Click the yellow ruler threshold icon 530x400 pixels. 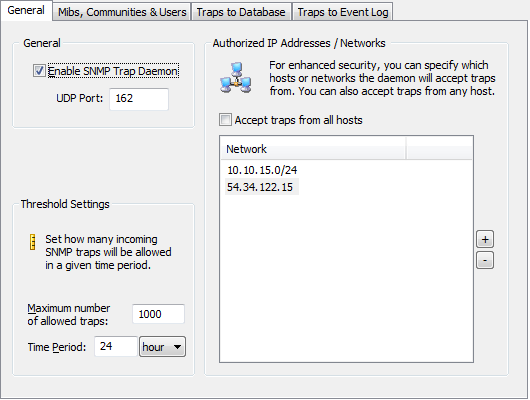coord(33,242)
